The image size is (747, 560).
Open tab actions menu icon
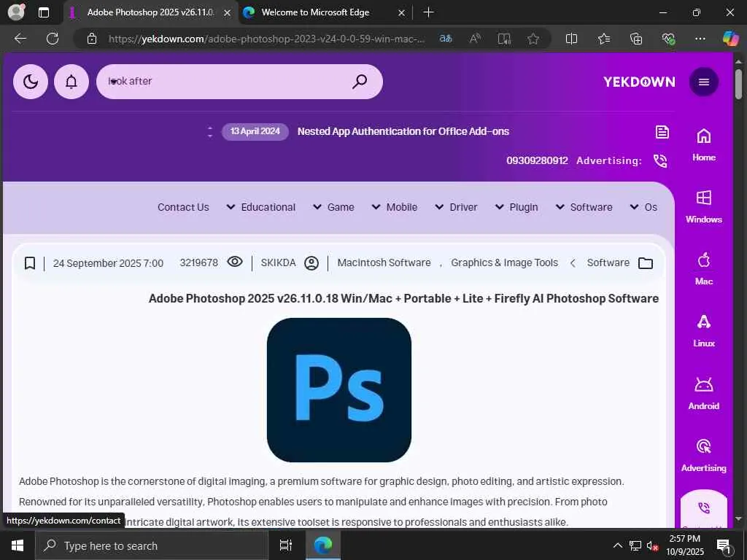44,12
